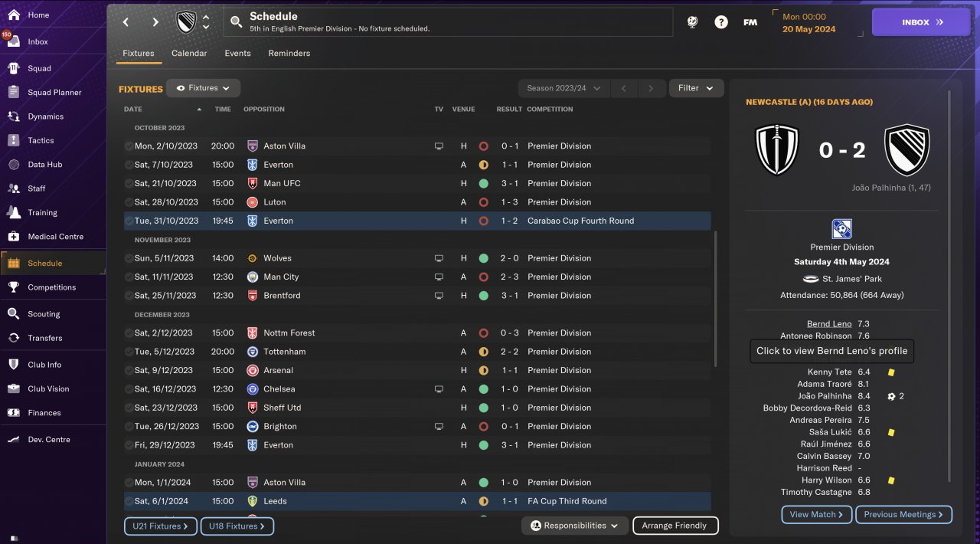
Task: Toggle the circle for Wolves 5/11/2023
Action: [129, 258]
